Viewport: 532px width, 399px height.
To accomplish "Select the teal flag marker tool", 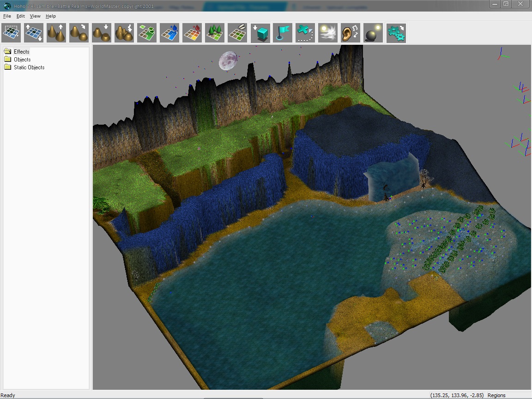I will (x=283, y=33).
